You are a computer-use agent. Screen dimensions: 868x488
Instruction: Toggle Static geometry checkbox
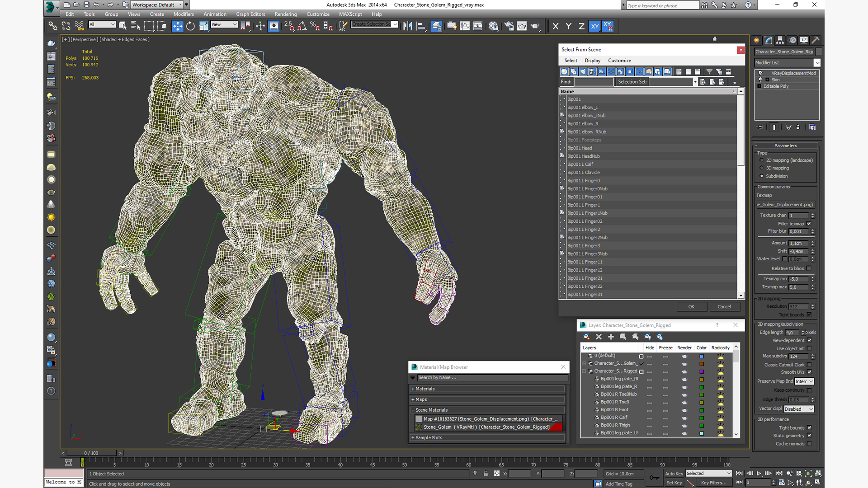click(x=809, y=436)
